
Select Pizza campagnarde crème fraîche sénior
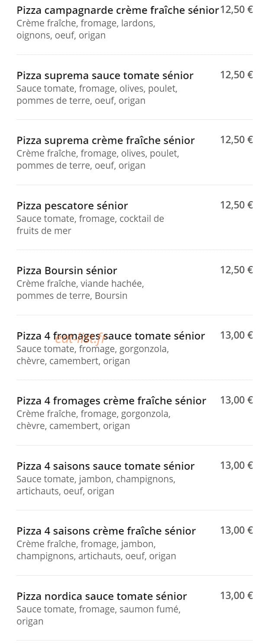tap(118, 10)
